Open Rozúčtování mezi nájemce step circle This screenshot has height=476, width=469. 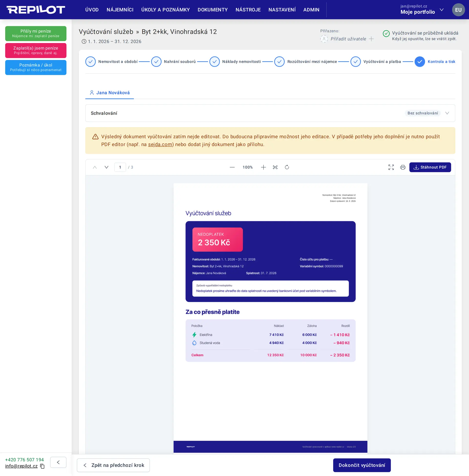[279, 62]
